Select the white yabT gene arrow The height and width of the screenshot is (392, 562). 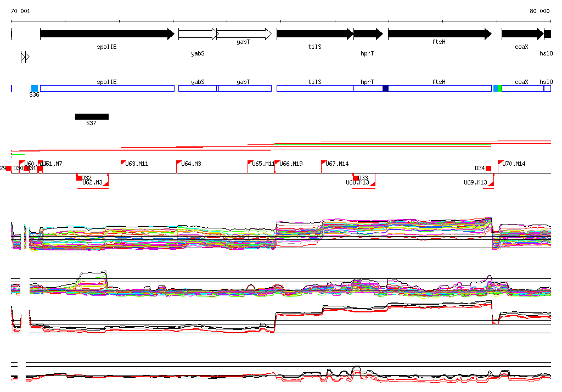click(x=244, y=34)
